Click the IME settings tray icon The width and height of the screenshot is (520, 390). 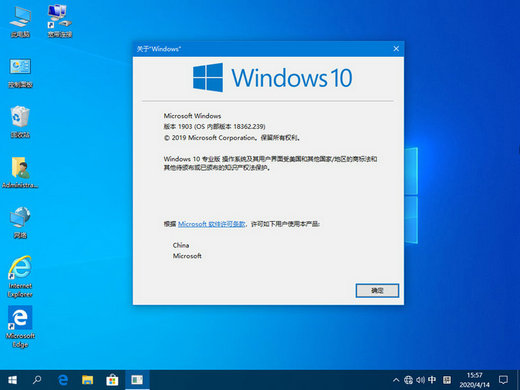pos(447,380)
